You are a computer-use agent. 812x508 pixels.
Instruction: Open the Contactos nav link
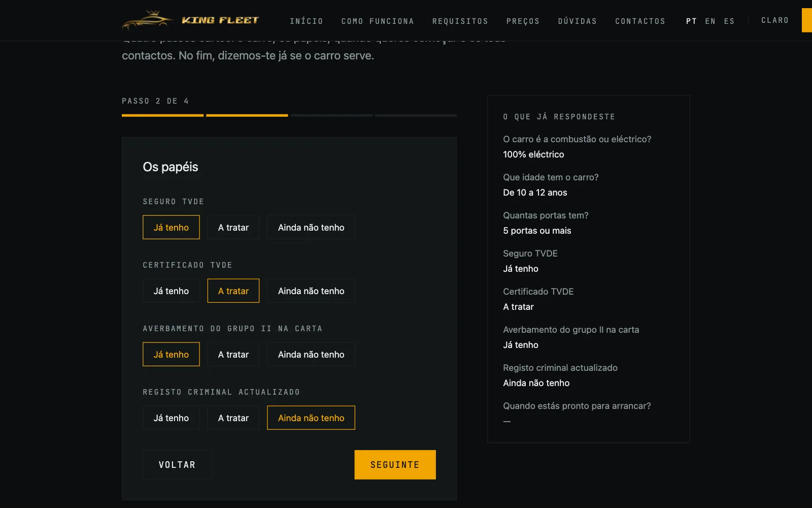640,21
